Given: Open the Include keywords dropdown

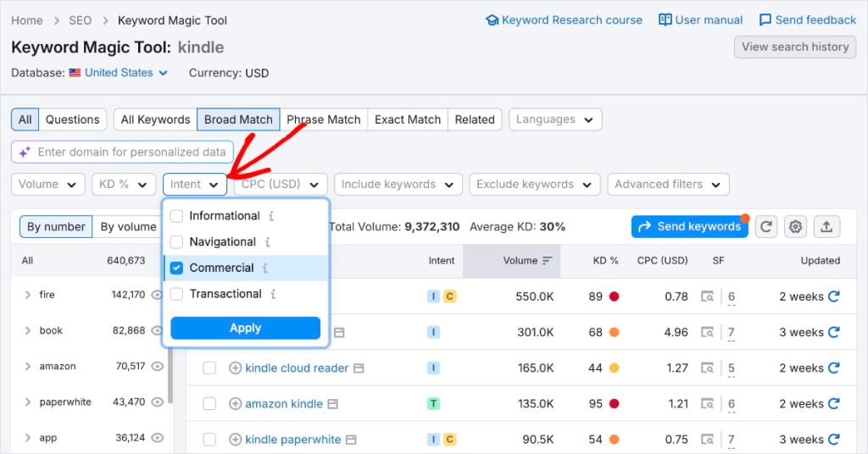Looking at the screenshot, I should click(398, 184).
